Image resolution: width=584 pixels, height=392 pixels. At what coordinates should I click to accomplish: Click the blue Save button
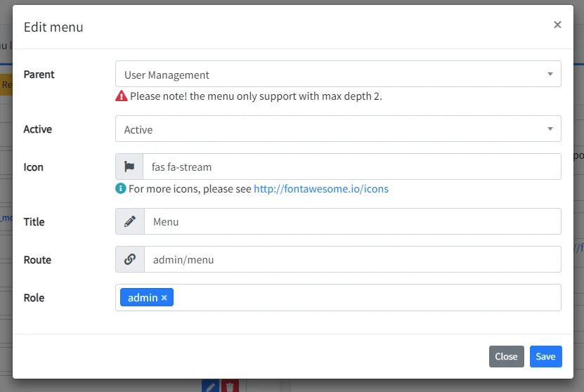[x=545, y=356]
